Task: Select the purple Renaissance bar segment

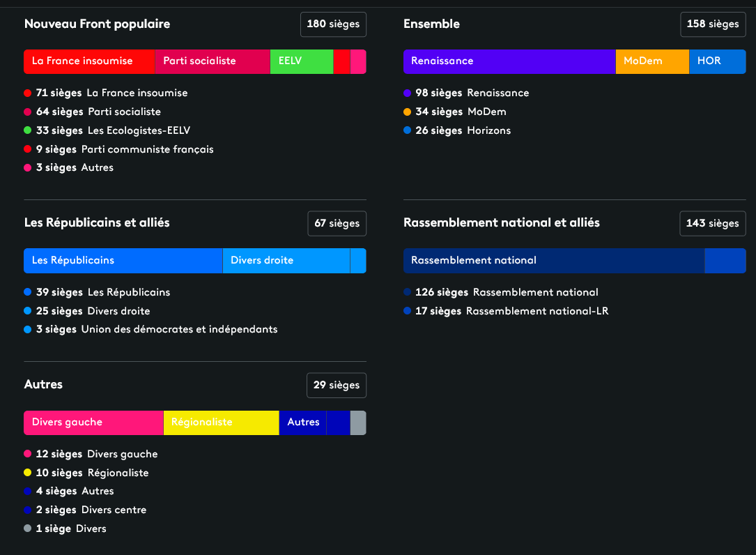Action: click(x=509, y=61)
